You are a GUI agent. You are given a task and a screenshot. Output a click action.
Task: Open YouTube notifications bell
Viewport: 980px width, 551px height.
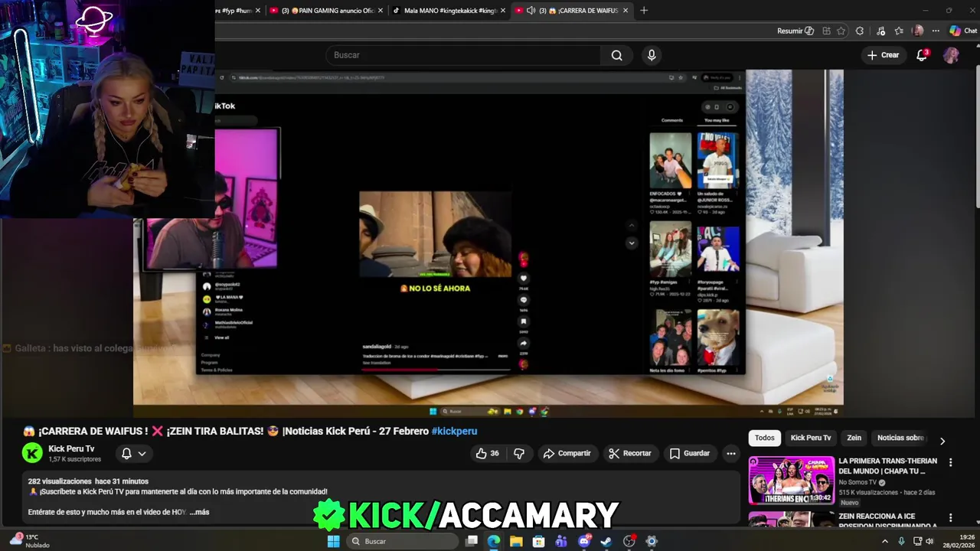922,55
